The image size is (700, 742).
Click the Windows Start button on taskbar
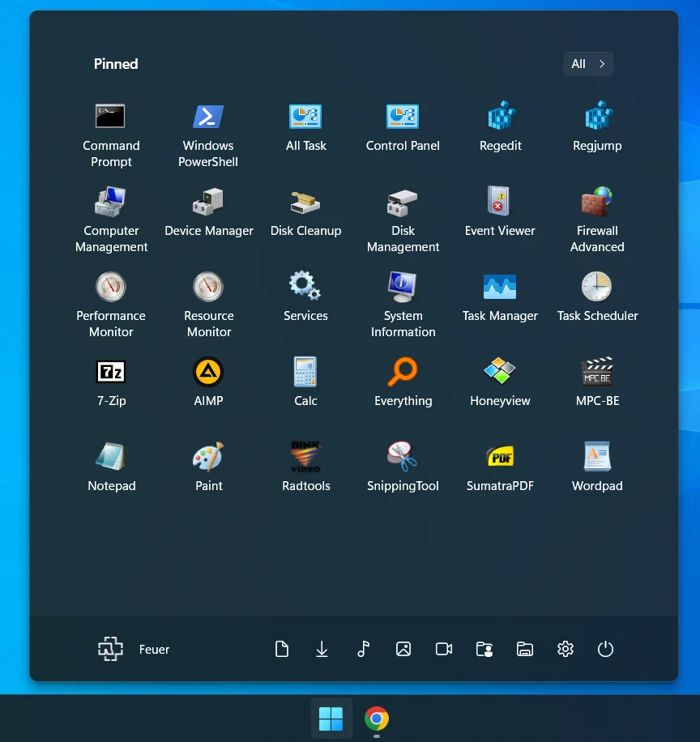pyautogui.click(x=331, y=719)
